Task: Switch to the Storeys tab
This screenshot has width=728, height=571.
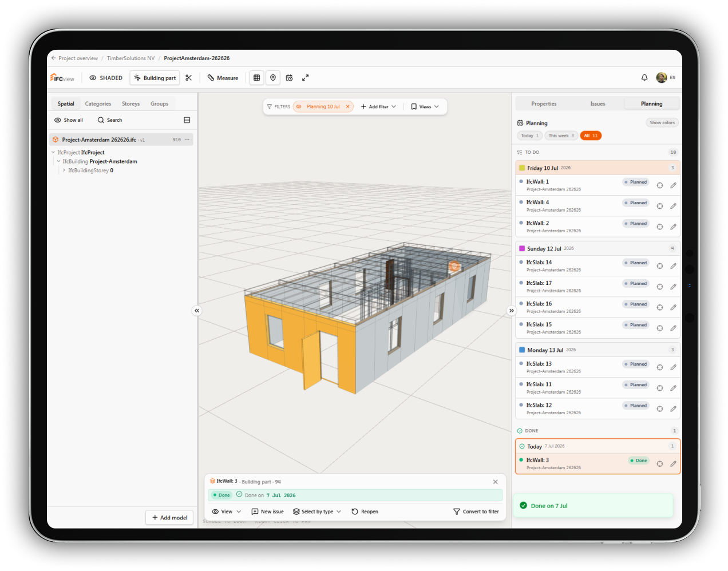Action: pyautogui.click(x=130, y=104)
